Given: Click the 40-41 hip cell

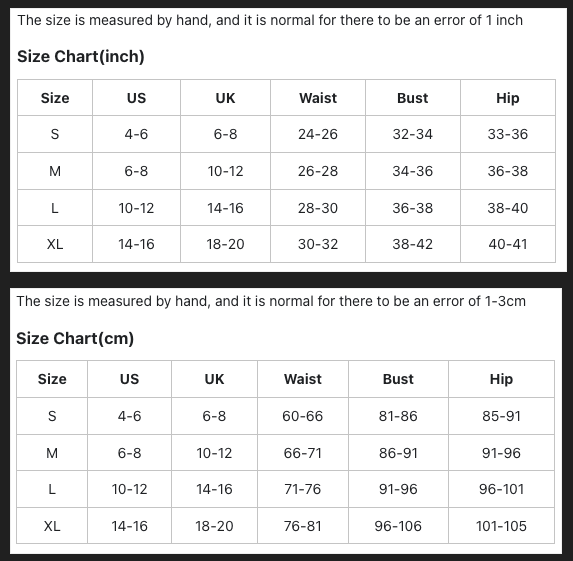Looking at the screenshot, I should pos(508,244).
